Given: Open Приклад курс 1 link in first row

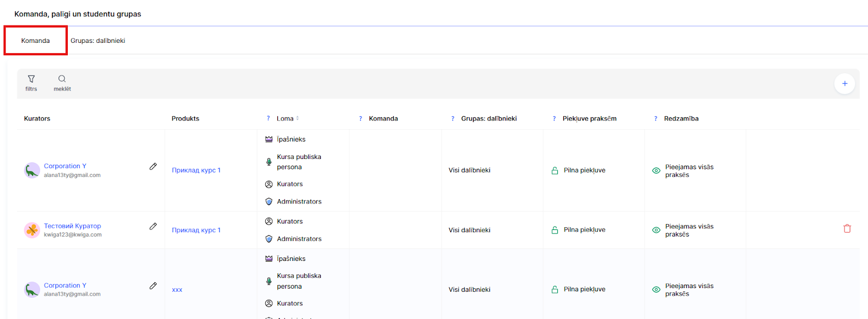Looking at the screenshot, I should pos(196,170).
